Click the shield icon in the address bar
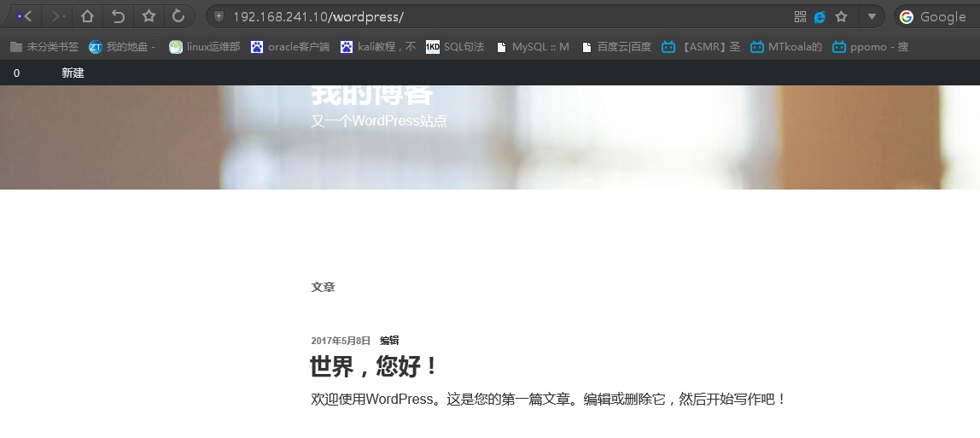The width and height of the screenshot is (980, 438). tap(219, 17)
